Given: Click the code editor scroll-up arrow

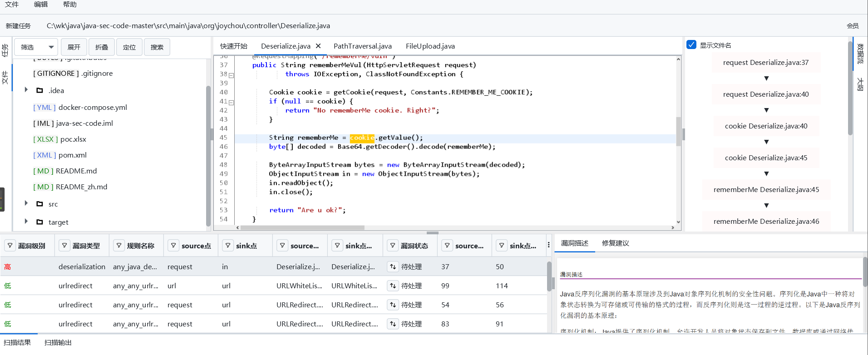Looking at the screenshot, I should click(679, 59).
